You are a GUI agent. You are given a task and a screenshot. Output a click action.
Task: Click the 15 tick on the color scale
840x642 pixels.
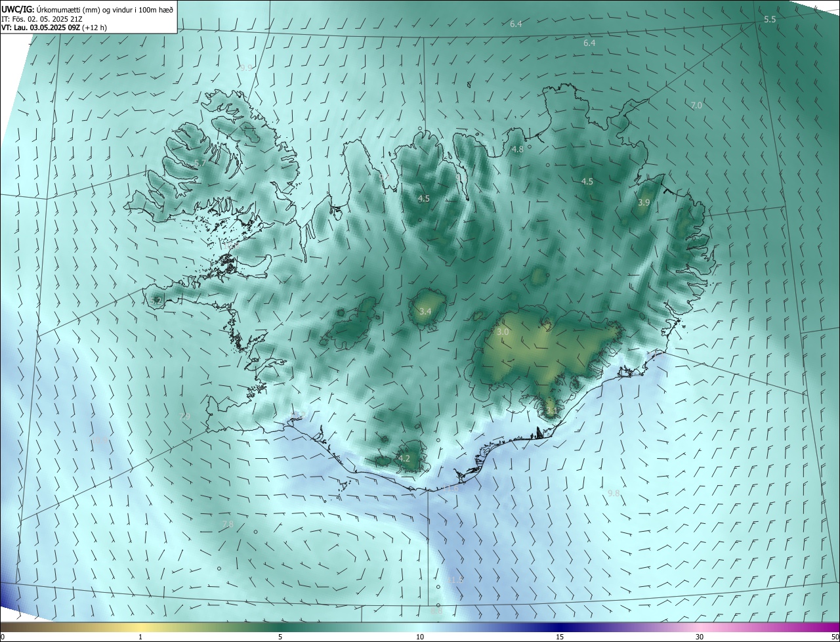[560, 637]
